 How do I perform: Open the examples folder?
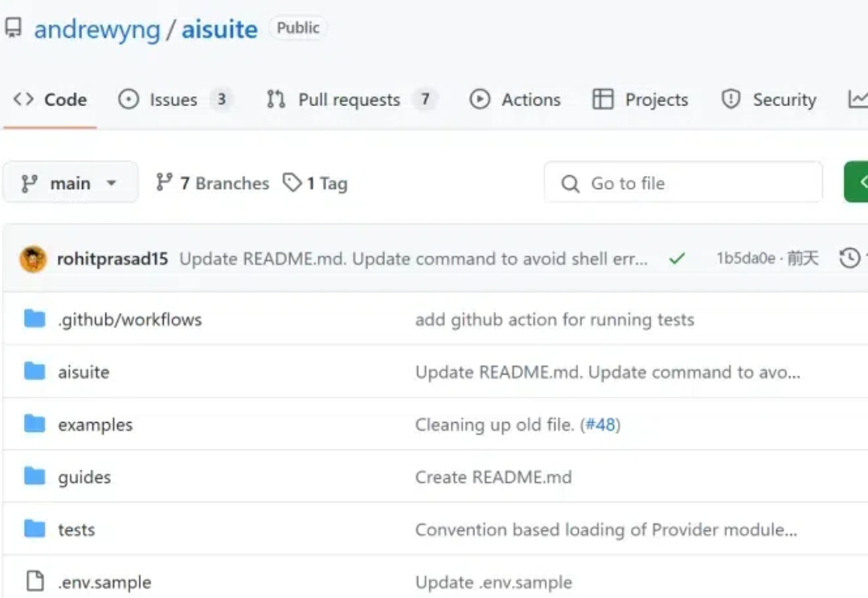[95, 424]
